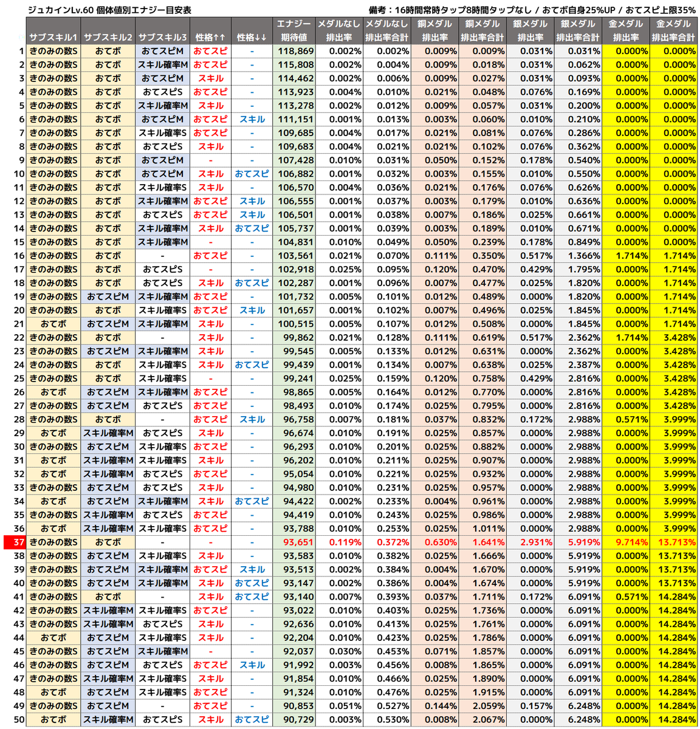Click the energy cell 113,923

(294, 92)
